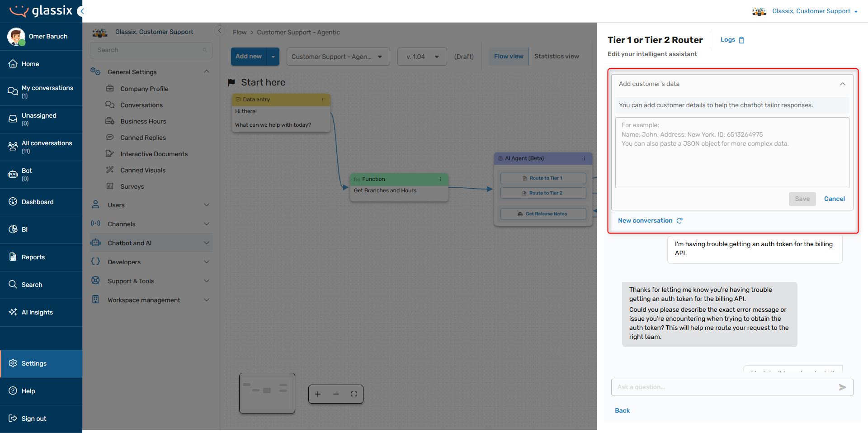Click the Flow breadcrumb link
Viewport: 868px width, 433px height.
click(240, 32)
